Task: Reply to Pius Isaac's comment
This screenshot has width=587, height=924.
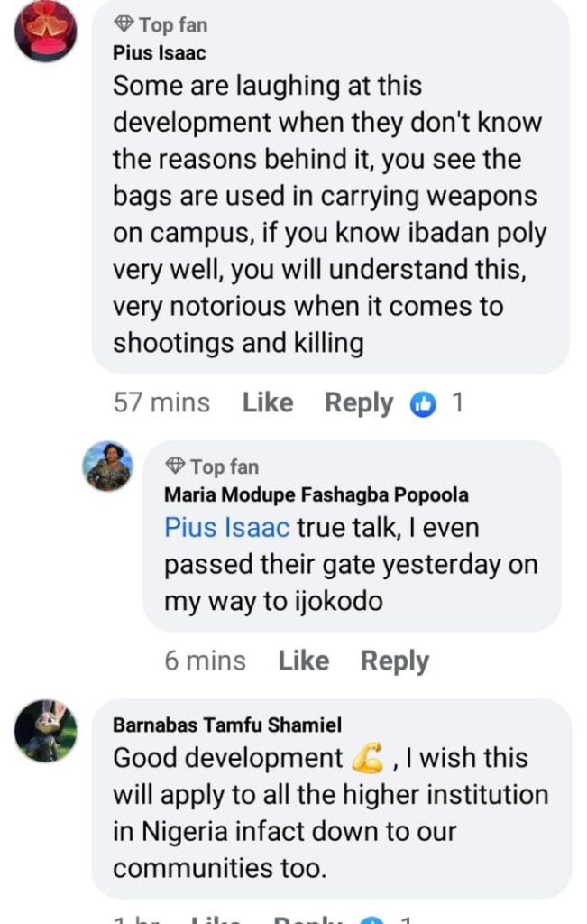Action: 359,402
